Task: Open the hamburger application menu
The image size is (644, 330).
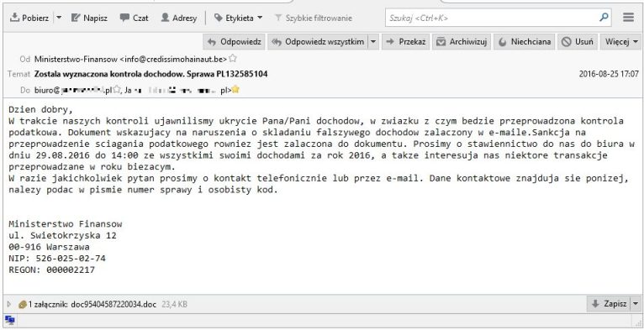Action: point(628,18)
